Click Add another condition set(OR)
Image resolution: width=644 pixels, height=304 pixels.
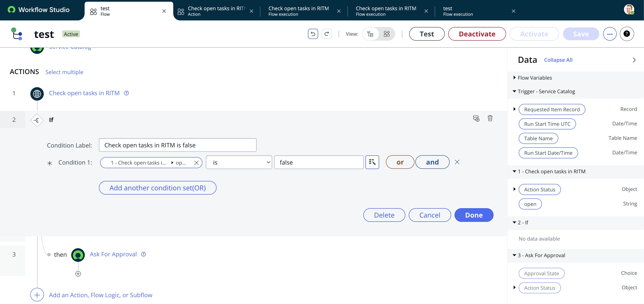tap(157, 188)
